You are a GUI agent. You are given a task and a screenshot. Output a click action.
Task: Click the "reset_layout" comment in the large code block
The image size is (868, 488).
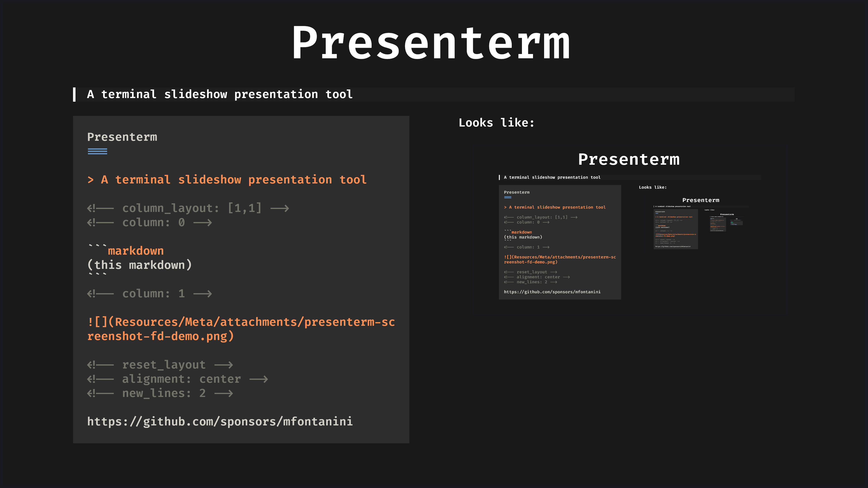click(x=160, y=365)
